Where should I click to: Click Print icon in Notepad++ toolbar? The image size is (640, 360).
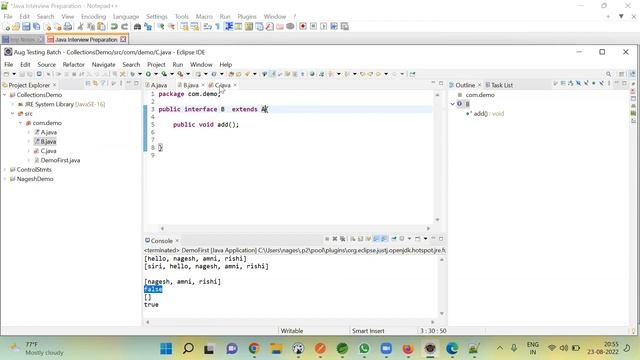pos(68,27)
